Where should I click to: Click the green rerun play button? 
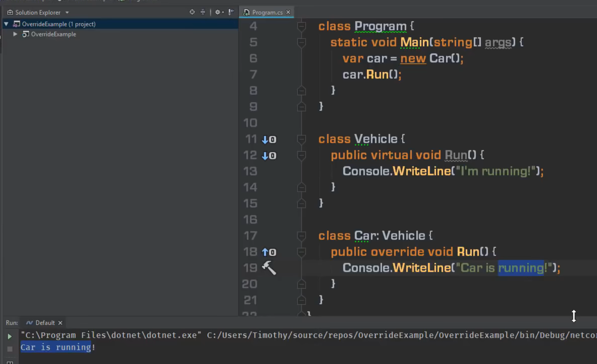pos(10,336)
